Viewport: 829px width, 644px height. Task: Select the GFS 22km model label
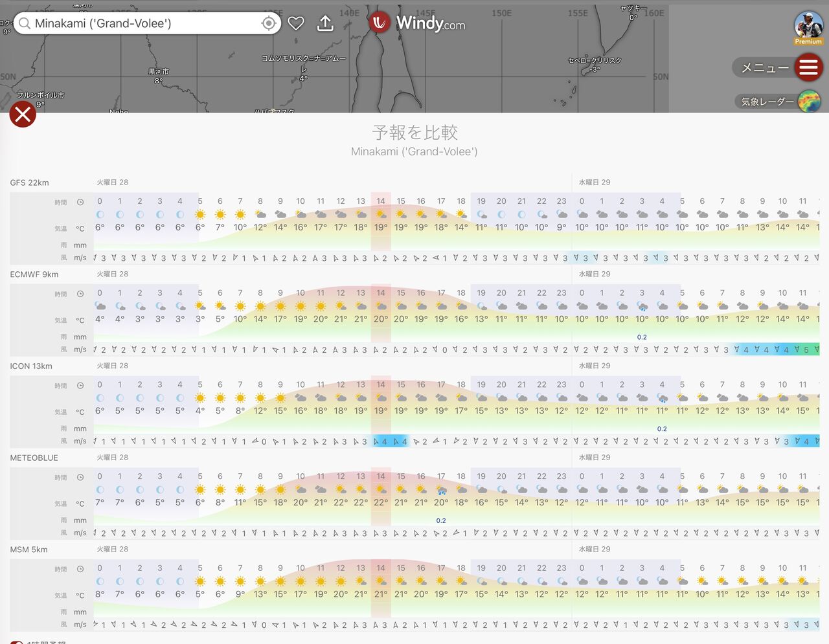(30, 183)
